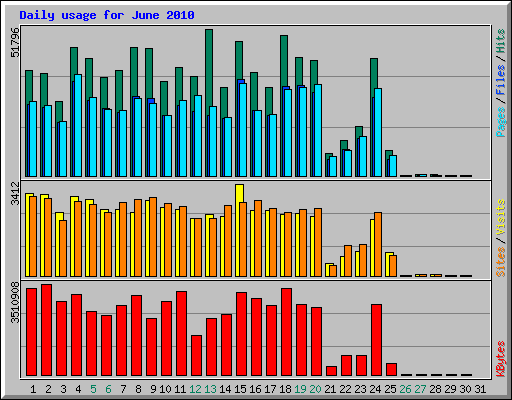Viewport: 512px width, 400px height.
Task: Select the red KBytes bar for day 24
Action: pyautogui.click(x=376, y=340)
